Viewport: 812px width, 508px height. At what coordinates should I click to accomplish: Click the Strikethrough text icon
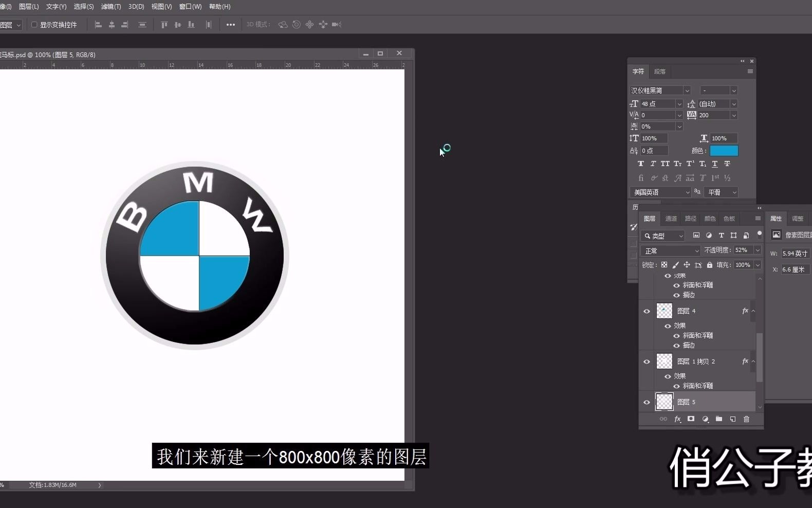point(727,164)
